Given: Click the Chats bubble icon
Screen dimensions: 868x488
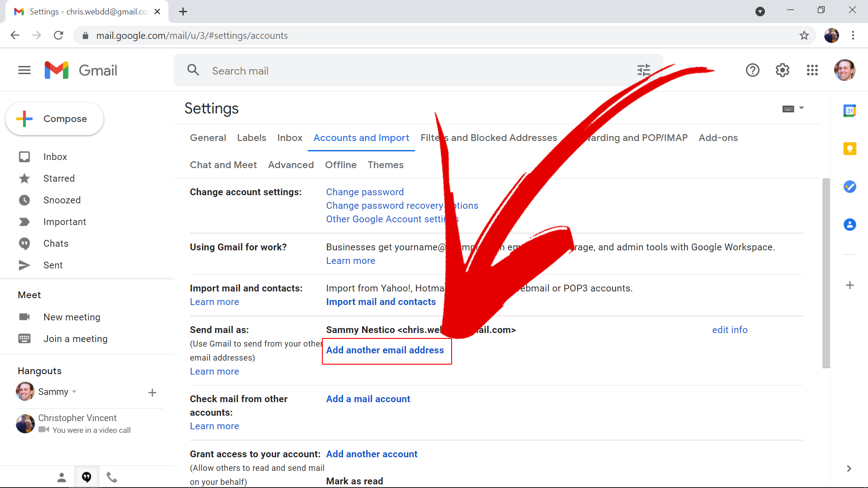Looking at the screenshot, I should (x=24, y=244).
